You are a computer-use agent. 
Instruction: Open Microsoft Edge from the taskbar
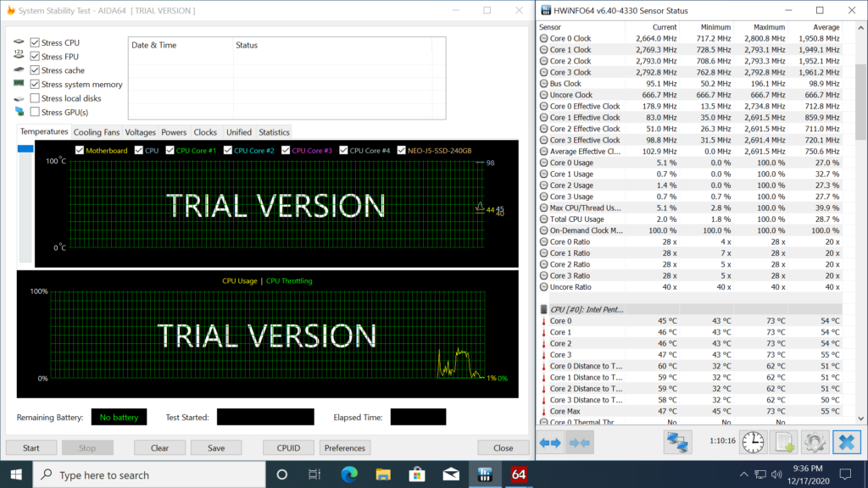click(349, 474)
